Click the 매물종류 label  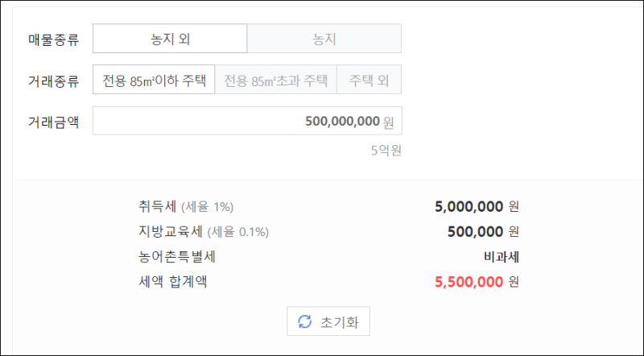click(53, 39)
